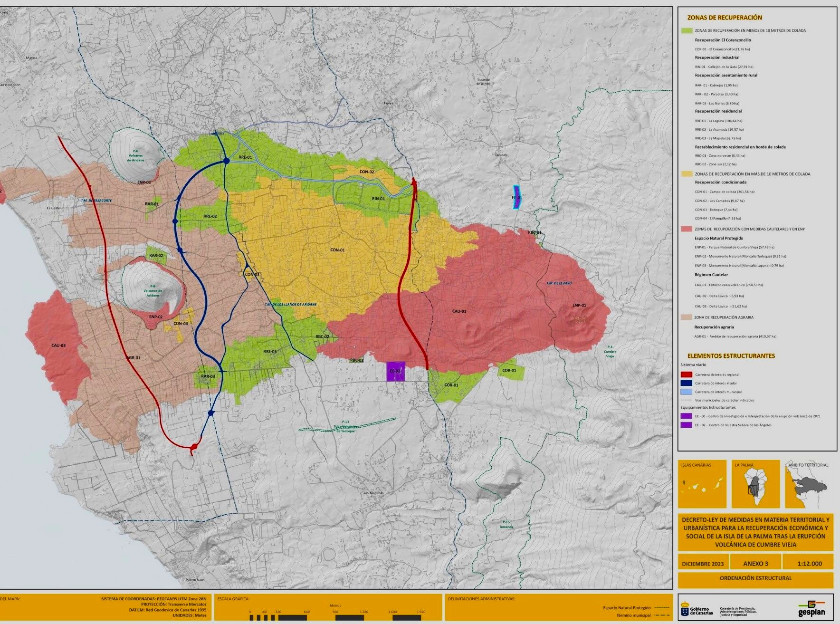Click the CON-01 label in the yellow zone
Screen dimensions: 840x624
pos(337,250)
